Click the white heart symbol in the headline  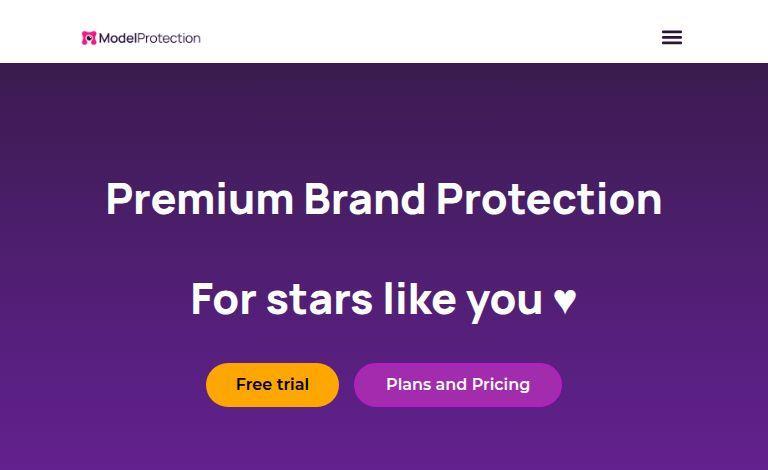pyautogui.click(x=565, y=299)
